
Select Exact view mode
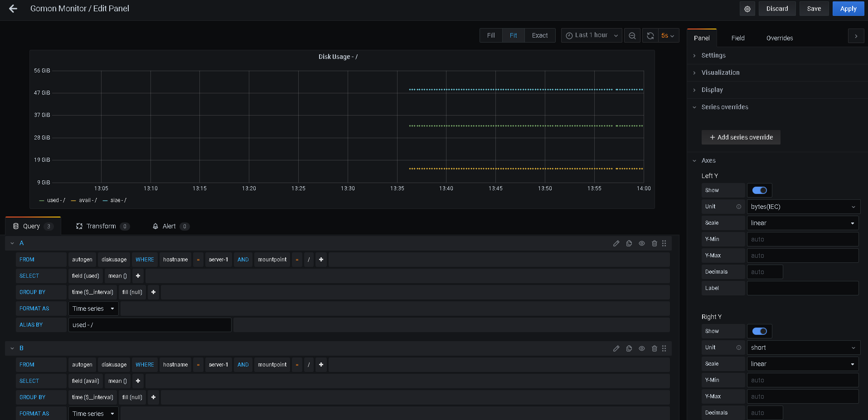coord(540,35)
